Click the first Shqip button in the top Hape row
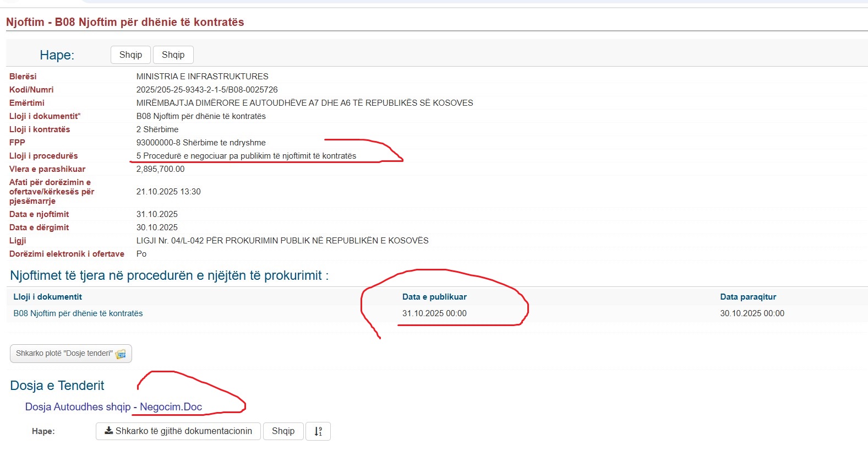This screenshot has height=450, width=868. [x=130, y=55]
